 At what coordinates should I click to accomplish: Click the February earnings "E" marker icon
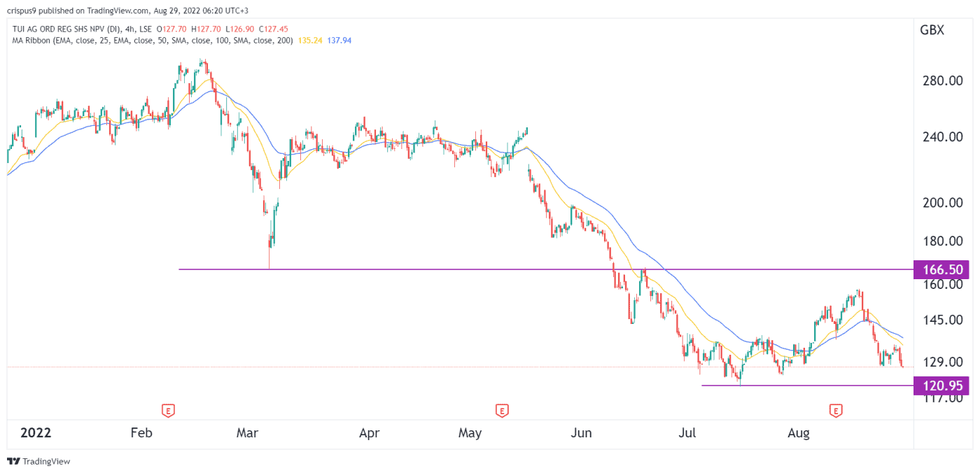click(x=169, y=411)
